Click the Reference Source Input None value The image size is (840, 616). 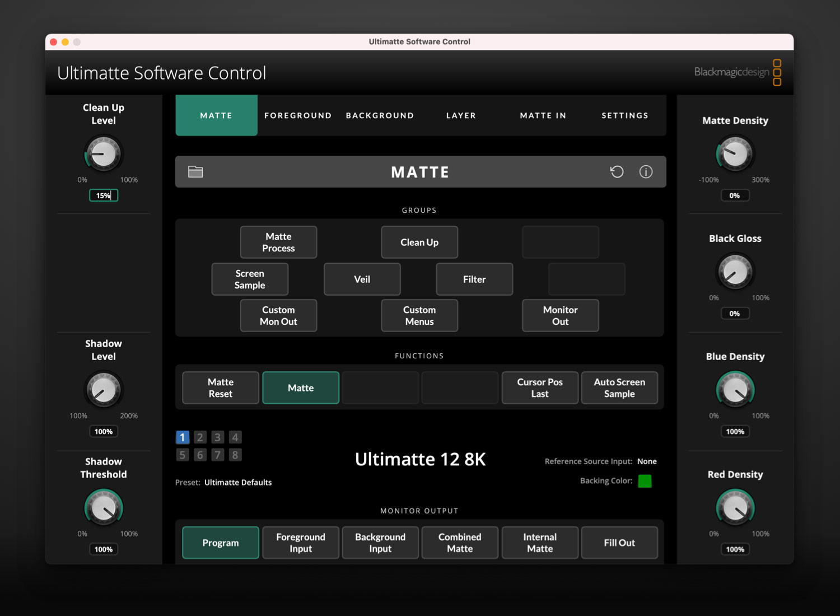click(647, 461)
